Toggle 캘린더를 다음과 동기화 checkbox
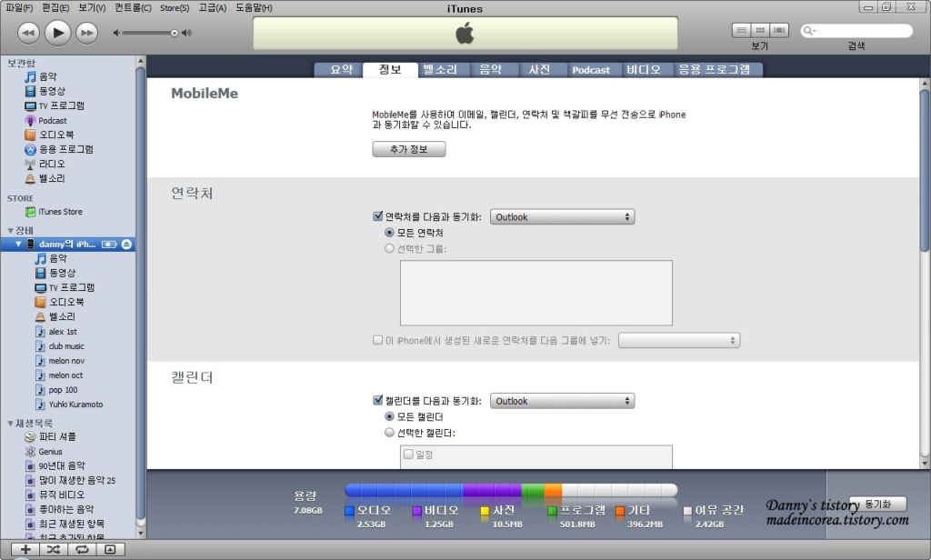Screen dimensions: 931x560 point(377,400)
